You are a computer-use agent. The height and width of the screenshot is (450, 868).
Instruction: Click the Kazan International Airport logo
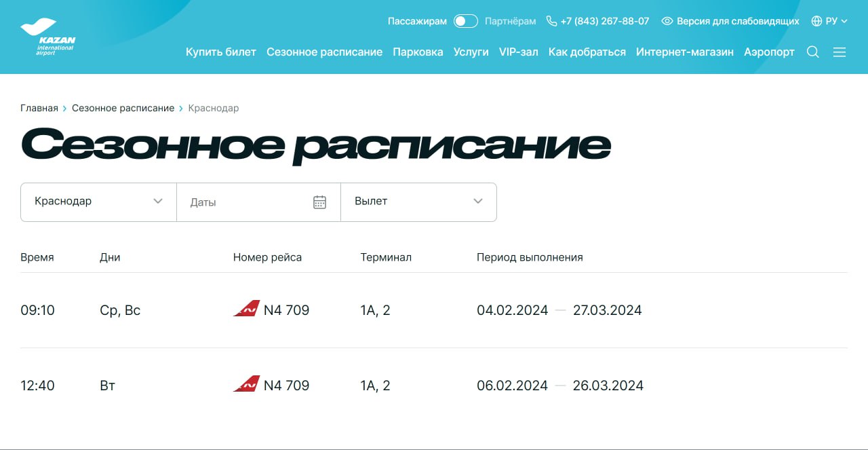[x=48, y=37]
